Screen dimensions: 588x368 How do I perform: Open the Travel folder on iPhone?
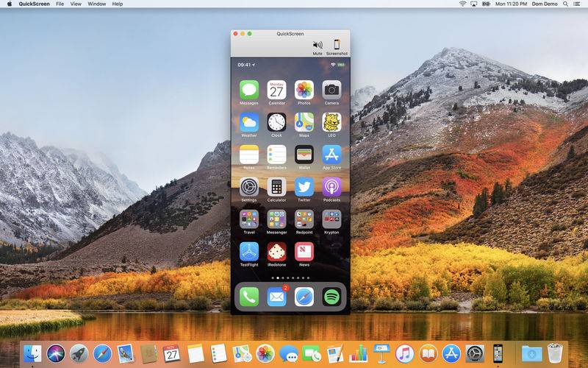(249, 219)
